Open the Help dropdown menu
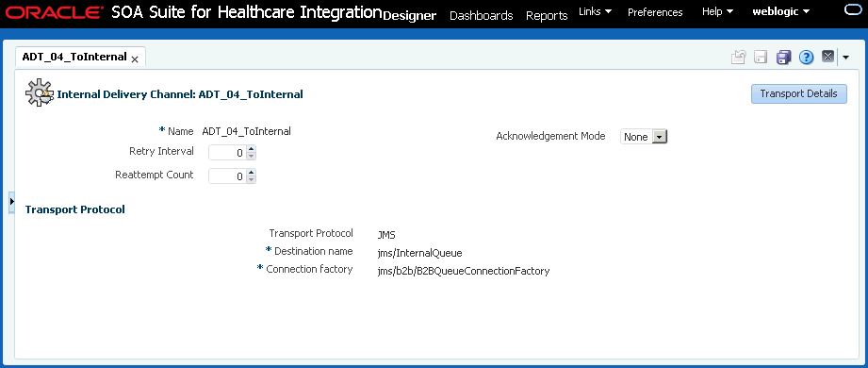The width and height of the screenshot is (868, 368). 717,11
